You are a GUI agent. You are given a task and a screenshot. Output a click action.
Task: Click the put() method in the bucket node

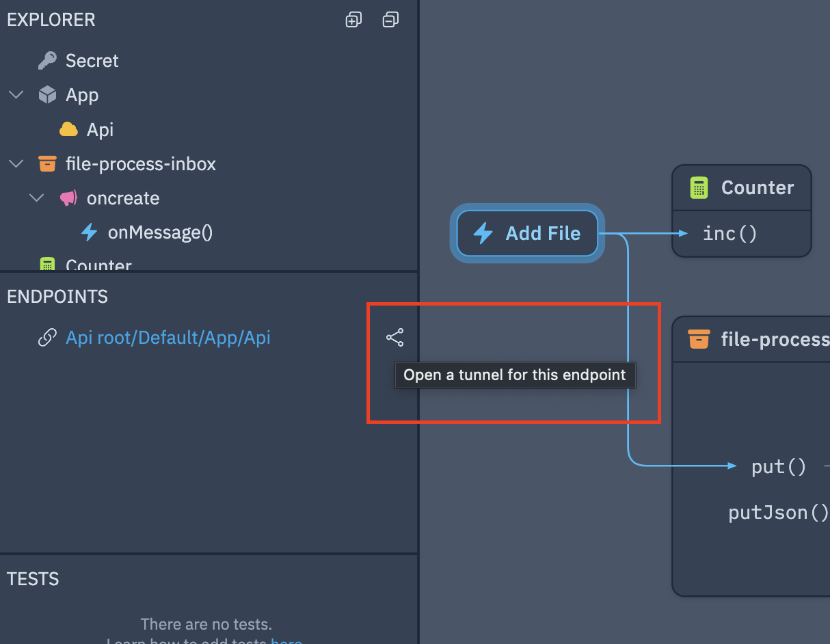(x=778, y=466)
